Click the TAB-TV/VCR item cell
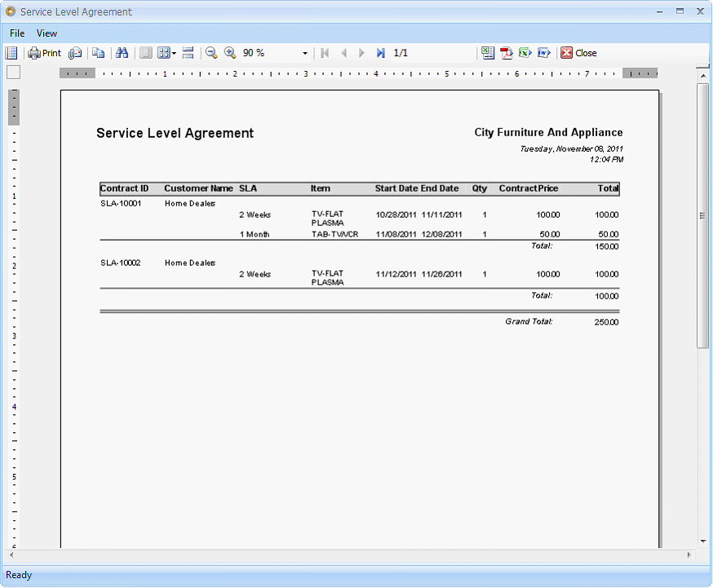Image resolution: width=713 pixels, height=588 pixels. [x=334, y=235]
